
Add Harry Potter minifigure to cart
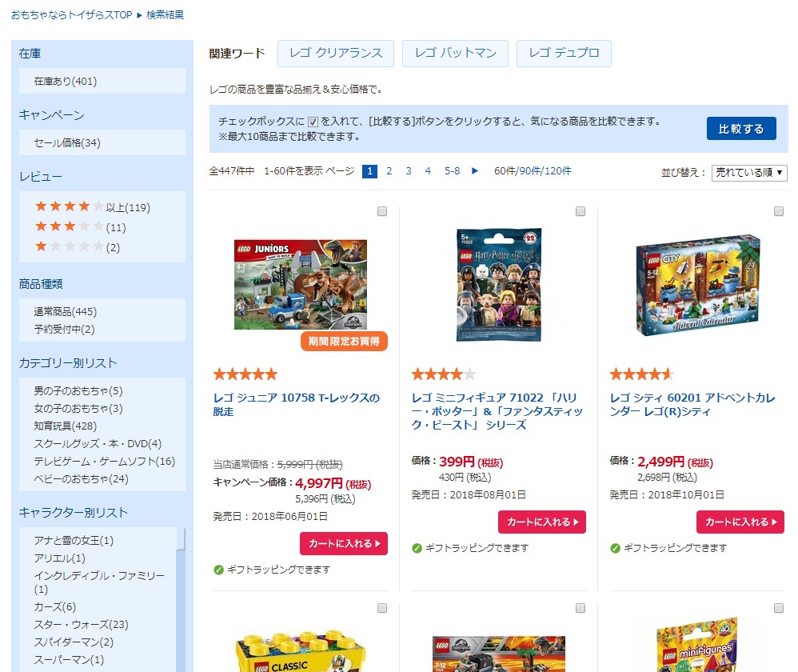542,522
